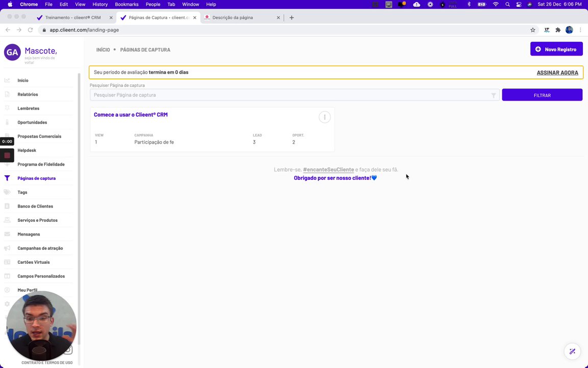Click the GA avatar circle
588x368 pixels.
[12, 52]
